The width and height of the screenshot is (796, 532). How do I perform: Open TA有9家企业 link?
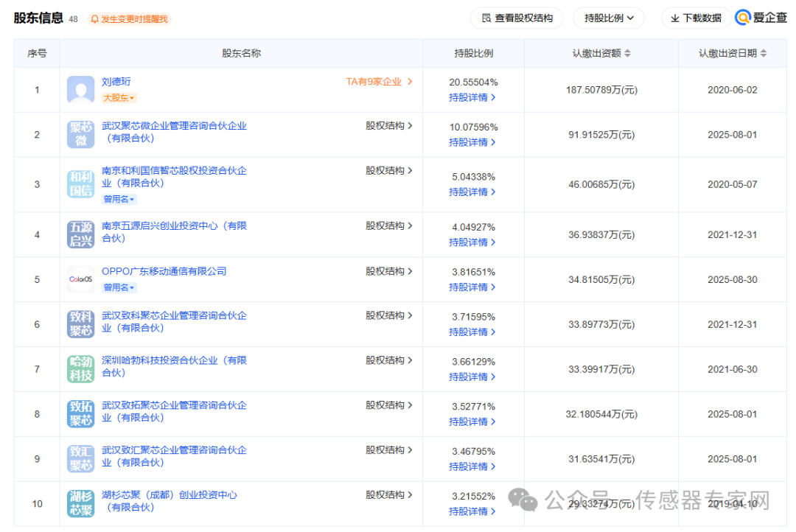click(x=379, y=82)
